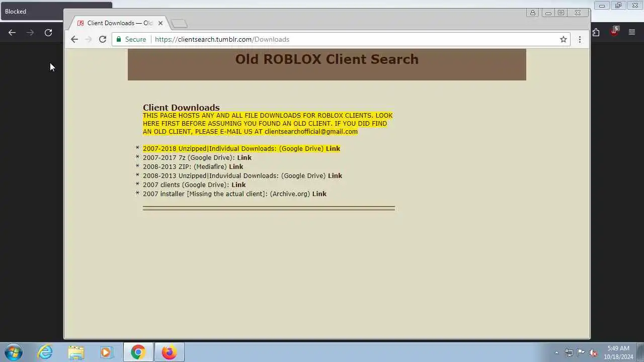644x362 pixels.
Task: Select the Blocked tab in Firefox window
Action: click(31, 12)
